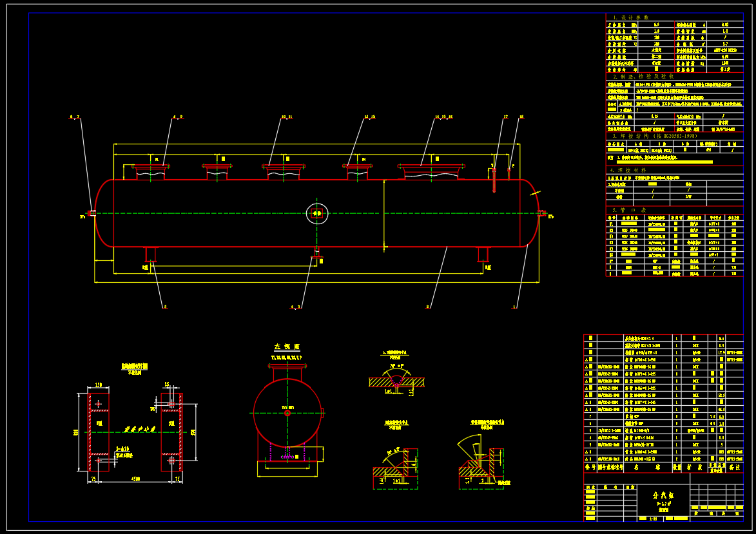
Task: Click the widest top nozzle on the vessel
Action: pyautogui.click(x=431, y=171)
